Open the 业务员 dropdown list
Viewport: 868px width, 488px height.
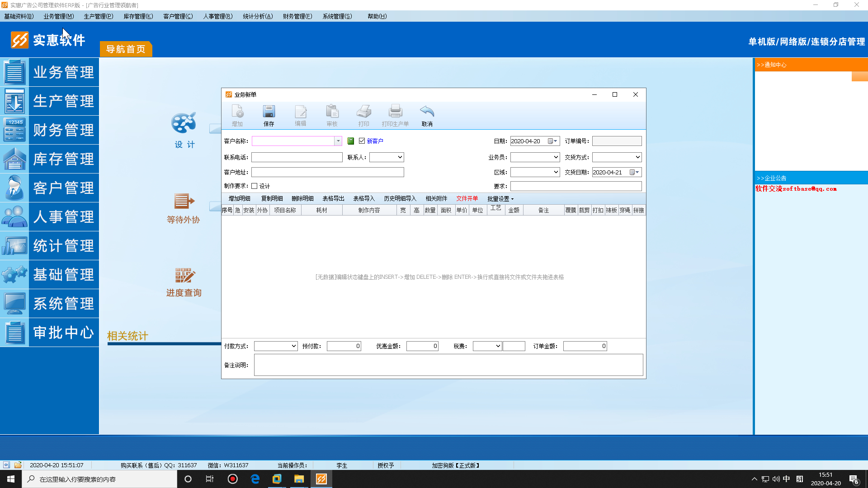click(x=556, y=157)
